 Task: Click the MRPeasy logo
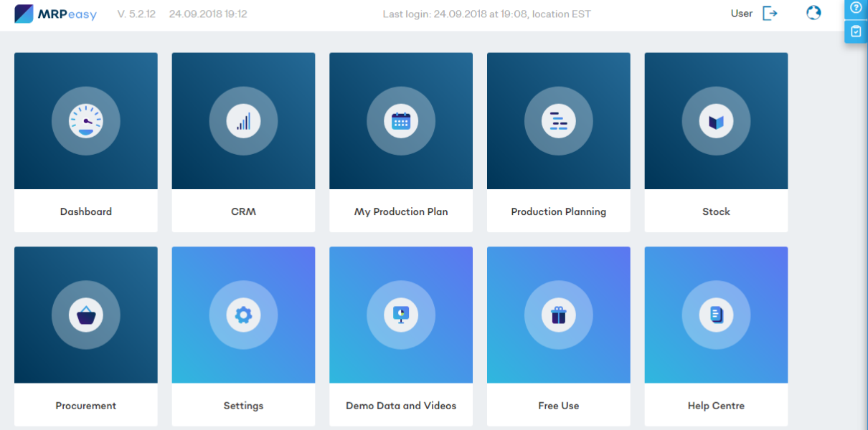pyautogui.click(x=55, y=14)
